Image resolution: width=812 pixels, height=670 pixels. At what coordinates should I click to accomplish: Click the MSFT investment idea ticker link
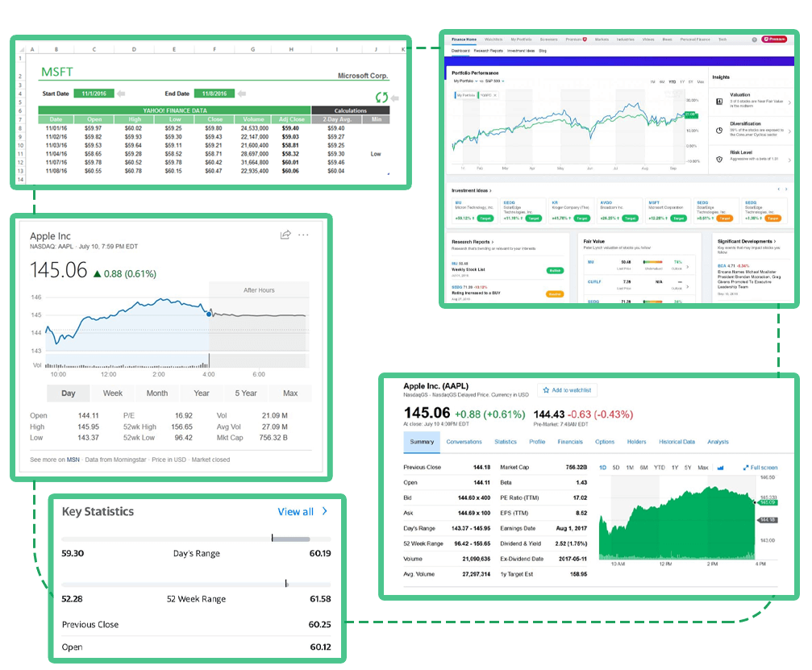654,203
